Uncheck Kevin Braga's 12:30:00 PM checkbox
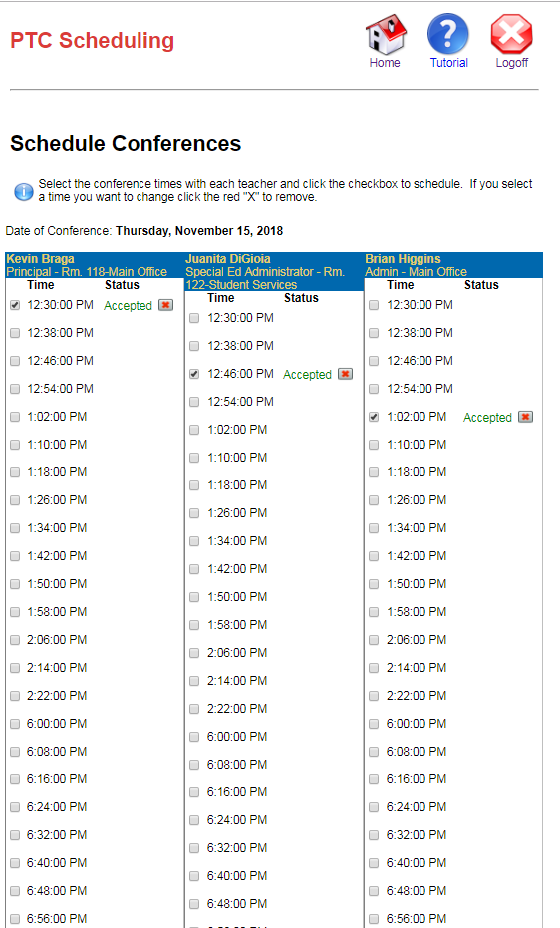560x928 pixels. pos(15,305)
